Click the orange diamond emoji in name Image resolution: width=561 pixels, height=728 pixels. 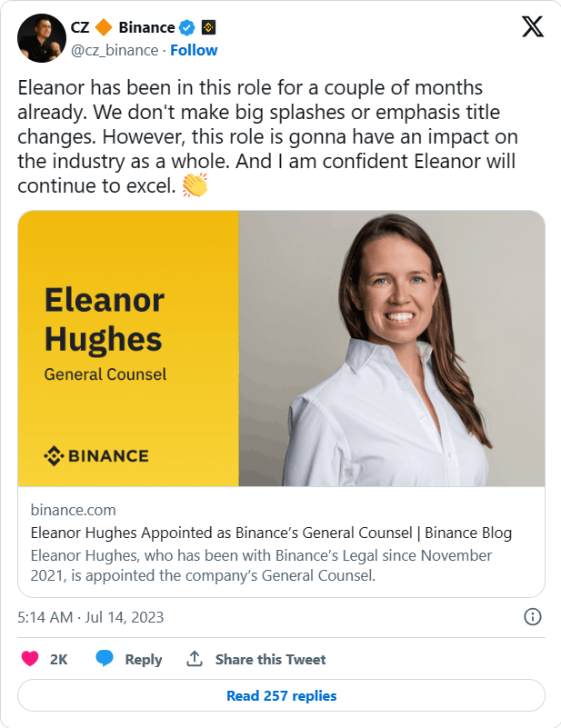104,27
